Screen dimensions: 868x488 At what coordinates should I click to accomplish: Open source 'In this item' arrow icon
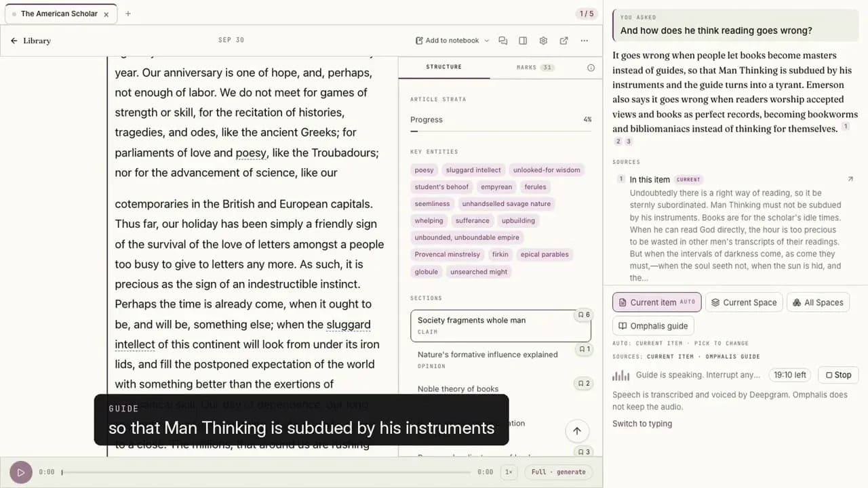click(850, 180)
